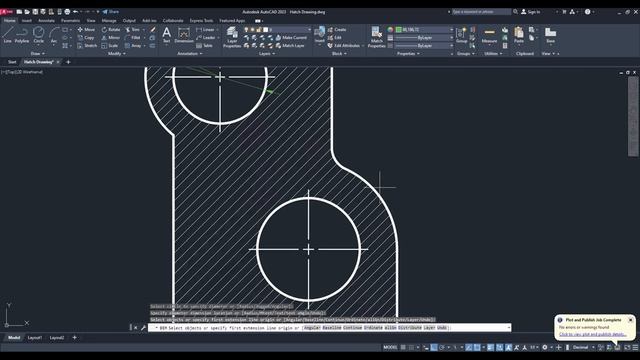The width and height of the screenshot is (640, 360).
Task: Click the green object color swatch
Action: pyautogui.click(x=398, y=29)
